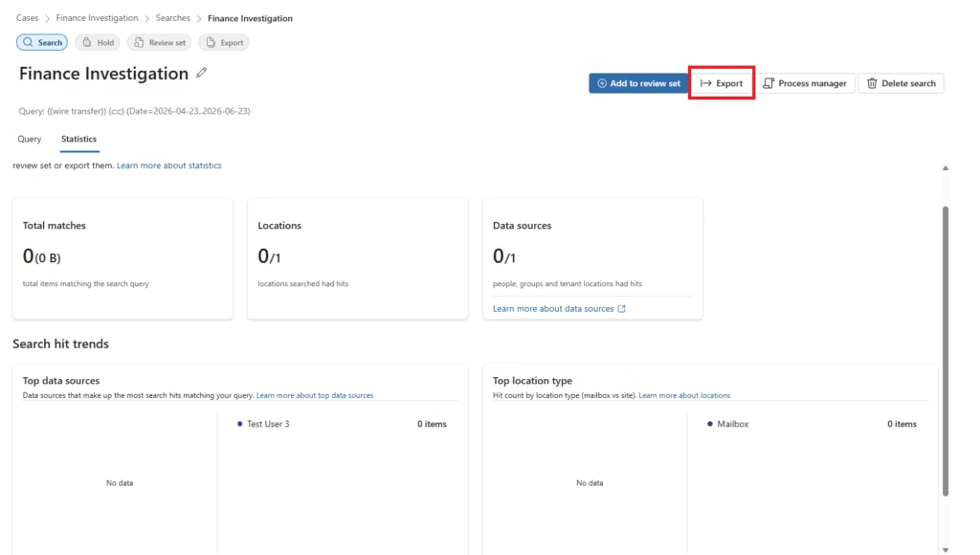980x555 pixels.
Task: Click the arrow icon on the Export button
Action: pyautogui.click(x=705, y=83)
